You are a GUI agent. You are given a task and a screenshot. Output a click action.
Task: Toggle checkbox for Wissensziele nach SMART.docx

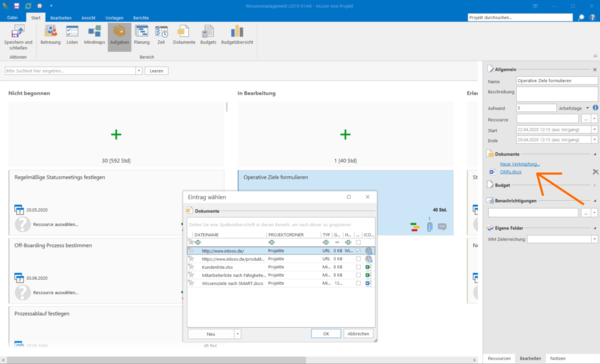point(358,283)
